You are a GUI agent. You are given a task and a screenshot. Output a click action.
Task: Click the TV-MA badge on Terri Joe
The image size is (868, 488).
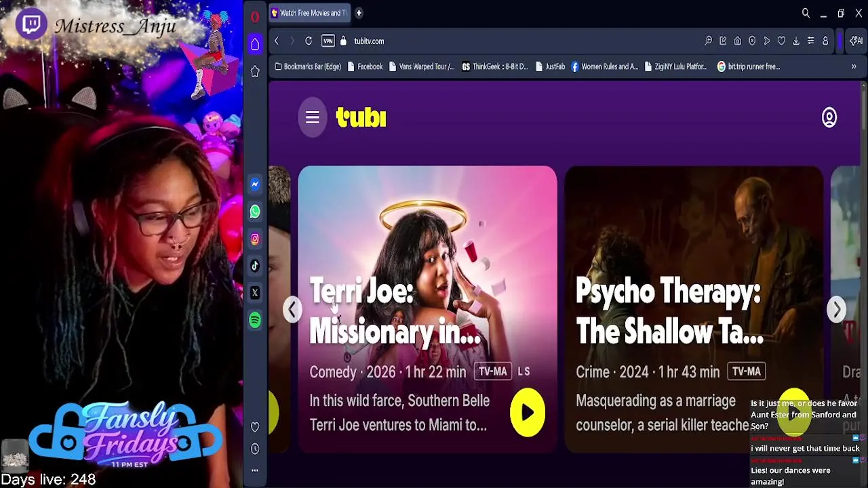(x=493, y=371)
